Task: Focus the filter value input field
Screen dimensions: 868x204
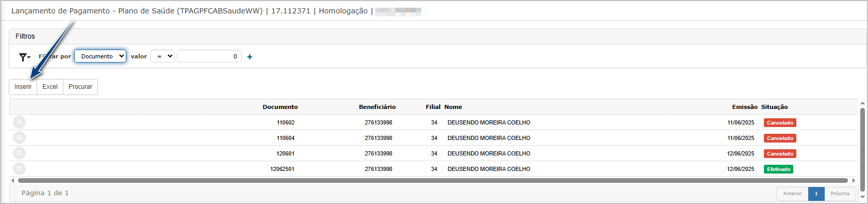Action: pyautogui.click(x=209, y=56)
